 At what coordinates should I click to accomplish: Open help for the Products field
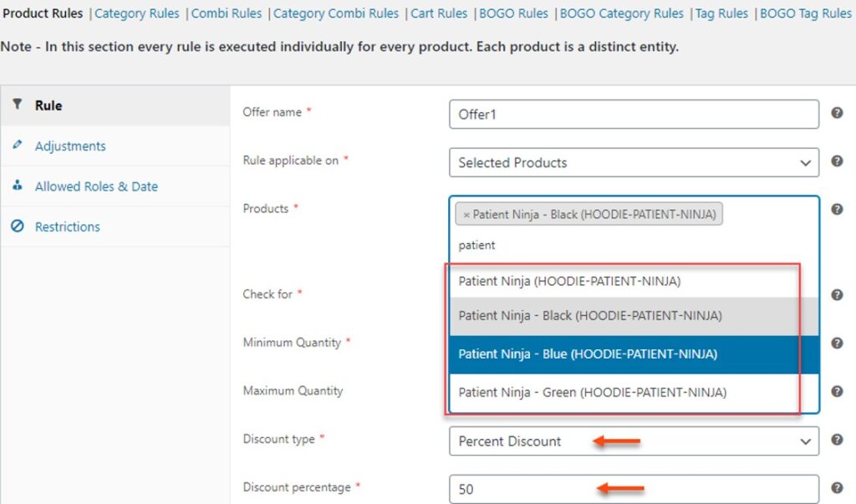click(837, 209)
